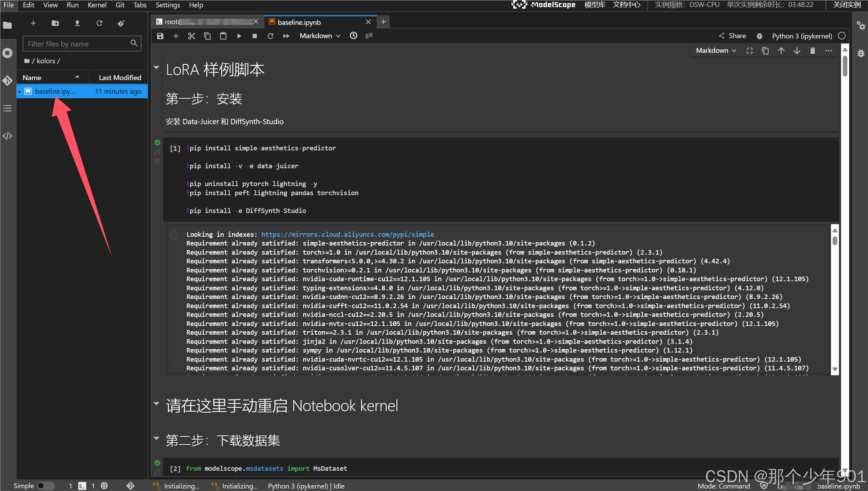Click the Git status bar icon

[130, 486]
